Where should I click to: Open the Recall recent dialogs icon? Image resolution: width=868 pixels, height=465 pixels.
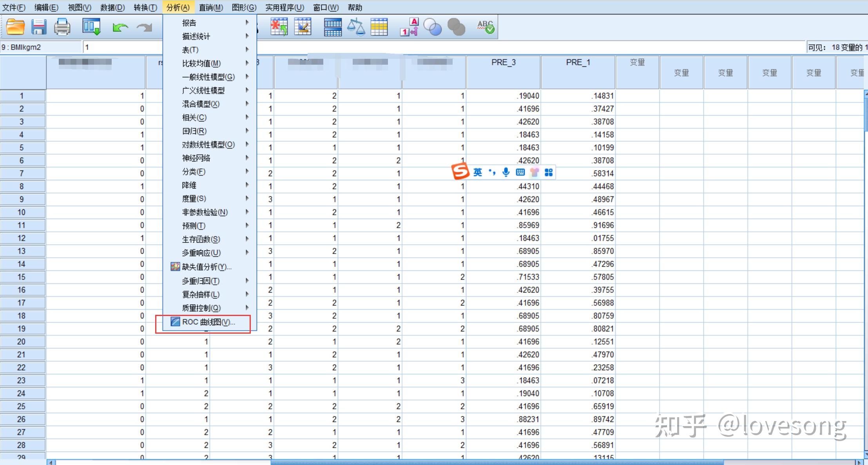91,27
